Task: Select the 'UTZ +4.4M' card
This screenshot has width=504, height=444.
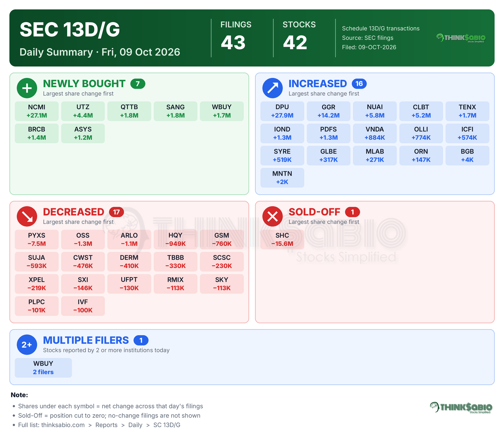Action: [83, 111]
